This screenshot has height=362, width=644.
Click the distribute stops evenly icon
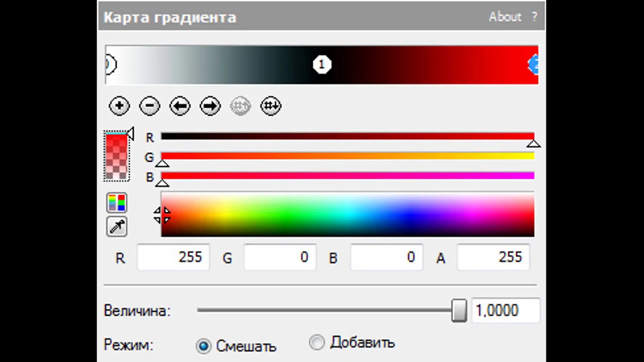coord(271,106)
